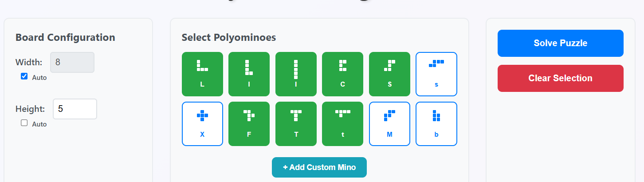Toggle the uppercase S polyomino tile
644x182 pixels.
pyautogui.click(x=389, y=74)
